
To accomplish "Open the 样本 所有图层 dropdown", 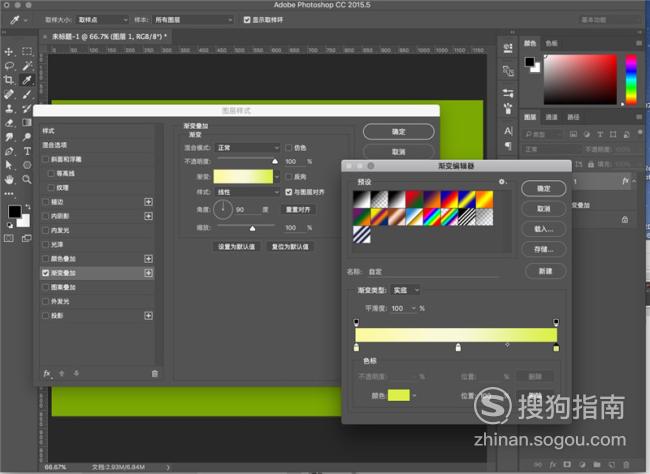I will pyautogui.click(x=193, y=20).
